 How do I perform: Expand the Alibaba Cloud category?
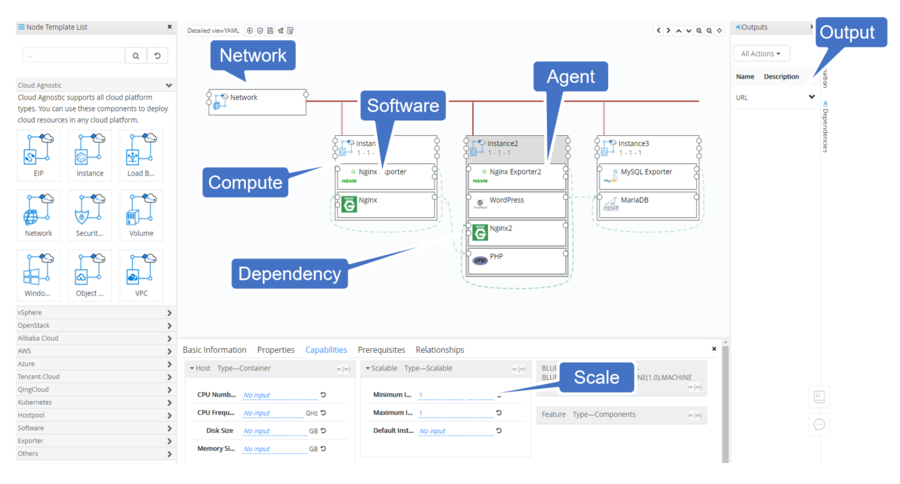click(x=169, y=338)
